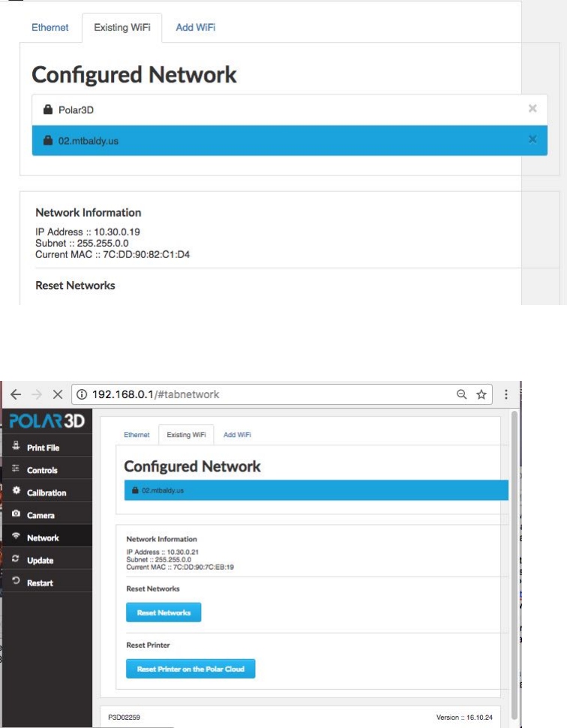This screenshot has height=728, width=567.
Task: Click the browser forward arrow
Action: coord(37,394)
